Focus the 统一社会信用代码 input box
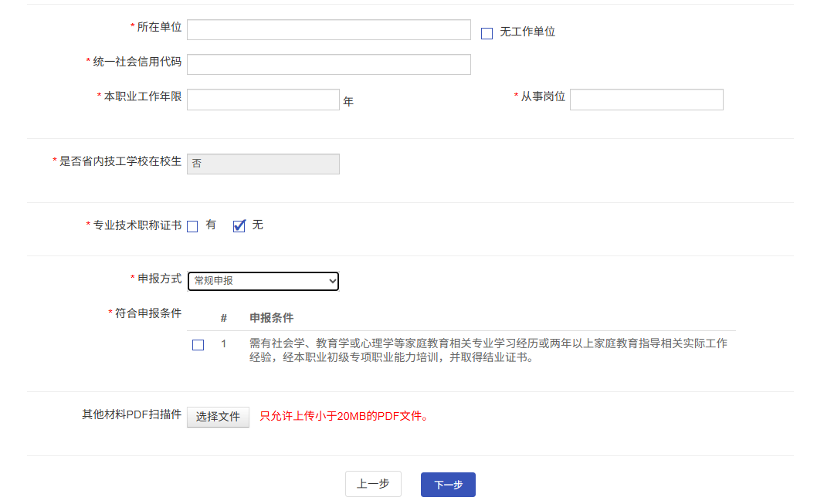824x504 pixels. pos(328,64)
